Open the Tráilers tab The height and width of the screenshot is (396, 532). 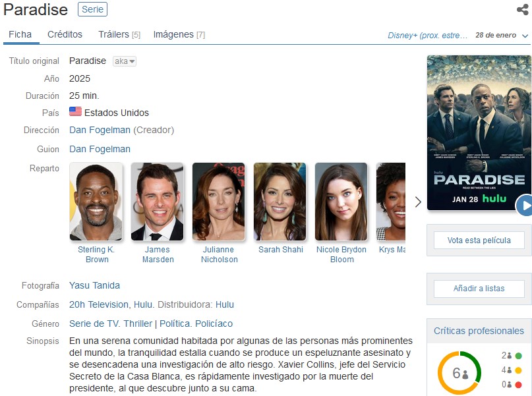(x=119, y=34)
